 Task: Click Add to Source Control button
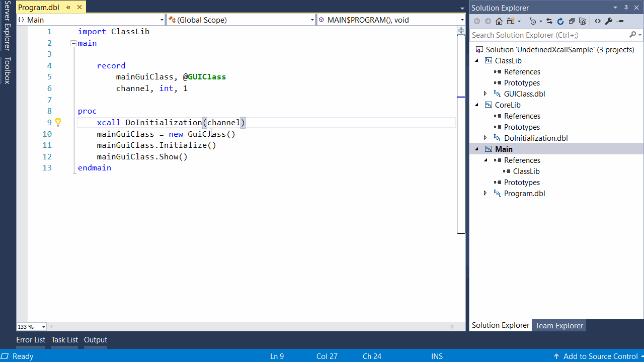597,356
